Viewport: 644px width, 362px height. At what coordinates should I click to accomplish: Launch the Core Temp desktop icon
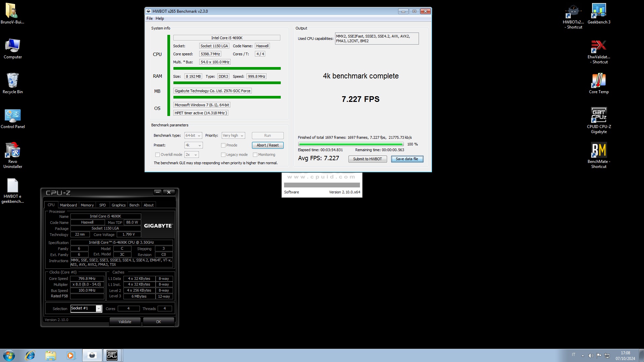click(599, 83)
